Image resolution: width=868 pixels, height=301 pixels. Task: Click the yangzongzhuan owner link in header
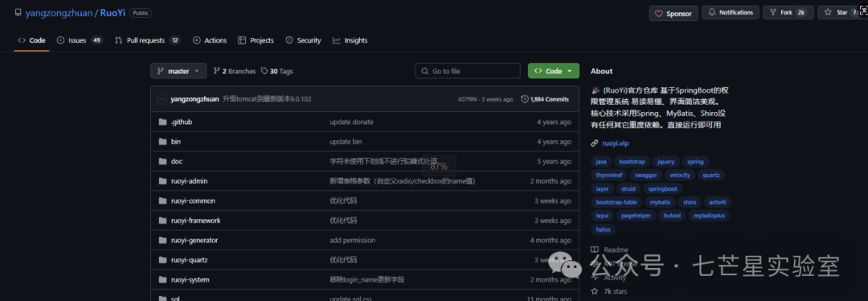59,13
